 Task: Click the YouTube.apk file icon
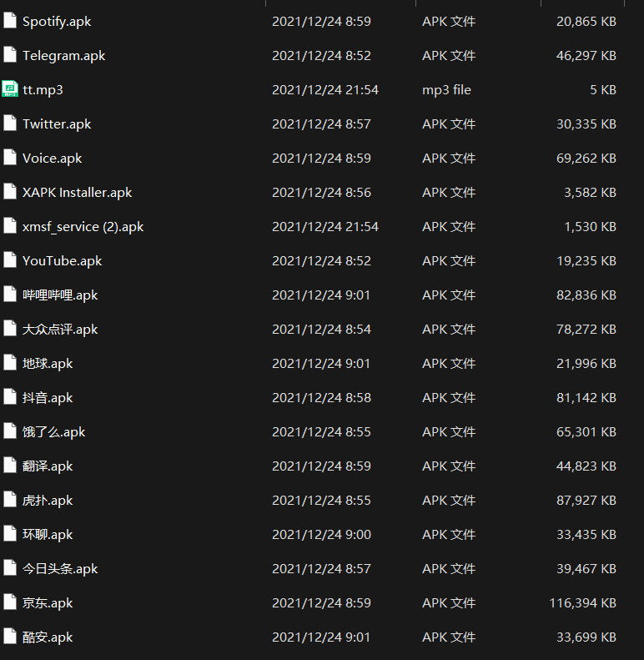click(10, 260)
